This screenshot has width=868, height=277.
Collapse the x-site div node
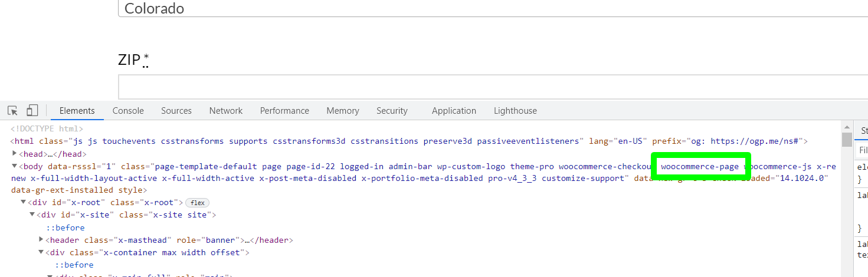point(32,215)
